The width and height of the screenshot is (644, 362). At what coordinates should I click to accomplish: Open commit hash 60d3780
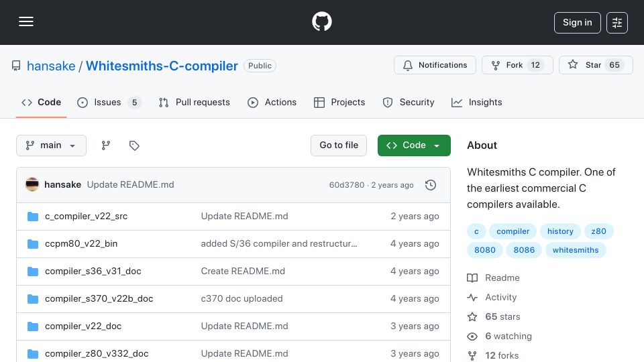point(347,185)
